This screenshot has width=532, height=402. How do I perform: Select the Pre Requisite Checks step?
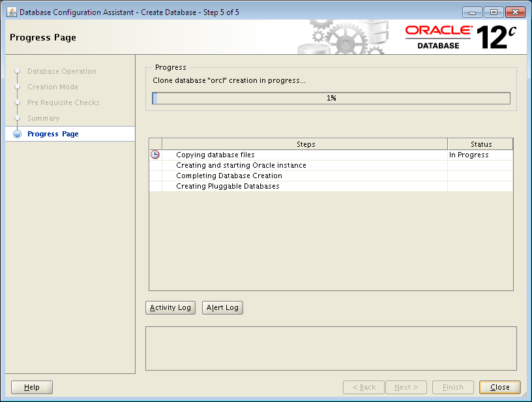point(63,102)
